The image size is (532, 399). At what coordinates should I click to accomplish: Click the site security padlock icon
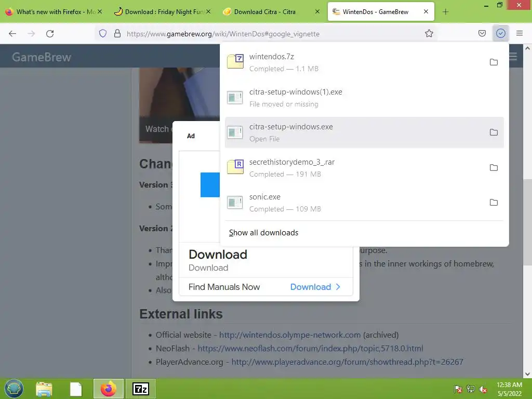click(x=117, y=33)
